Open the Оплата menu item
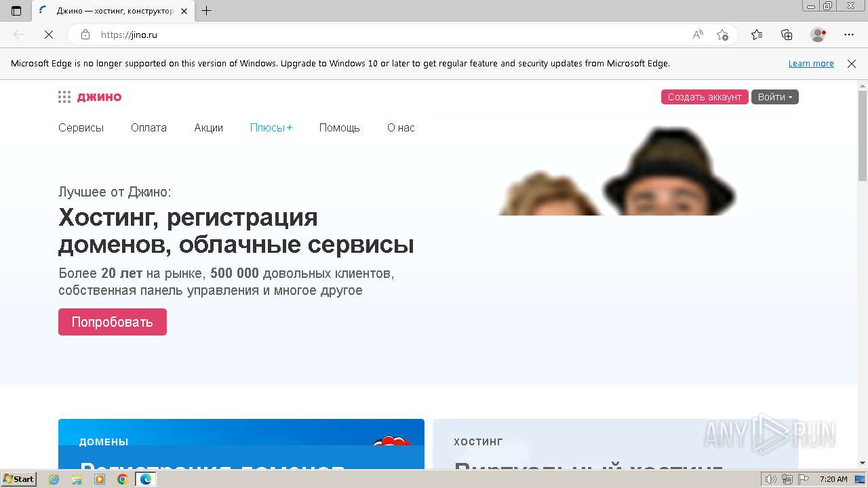The image size is (868, 488). point(149,127)
